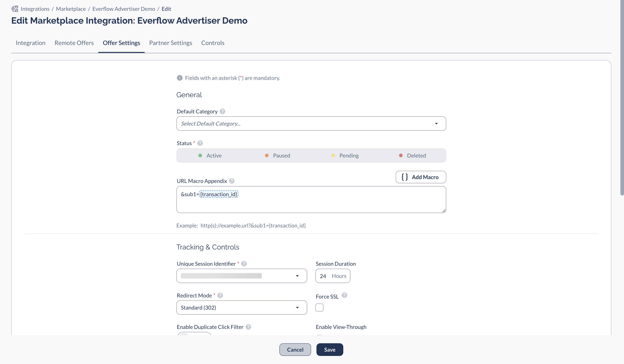624x364 pixels.
Task: Enable the Force SSL checkbox
Action: [319, 308]
